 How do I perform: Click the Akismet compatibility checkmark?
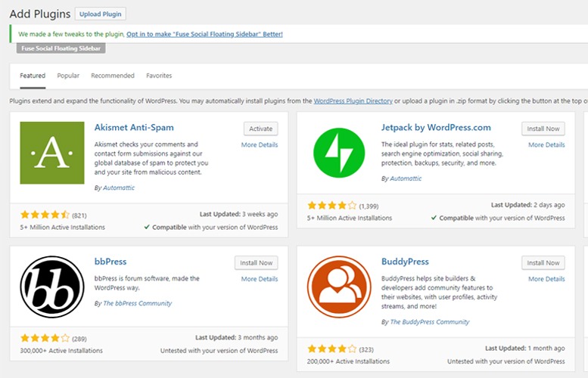tap(147, 227)
